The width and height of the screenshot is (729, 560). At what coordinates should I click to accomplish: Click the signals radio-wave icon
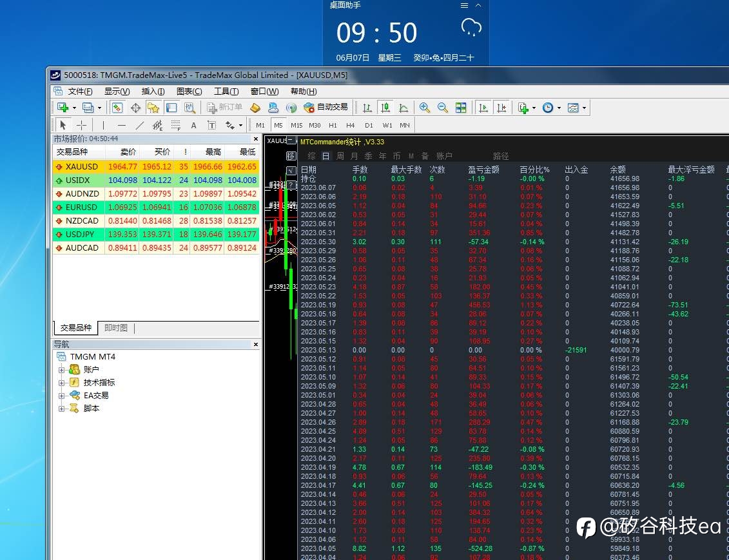(291, 108)
